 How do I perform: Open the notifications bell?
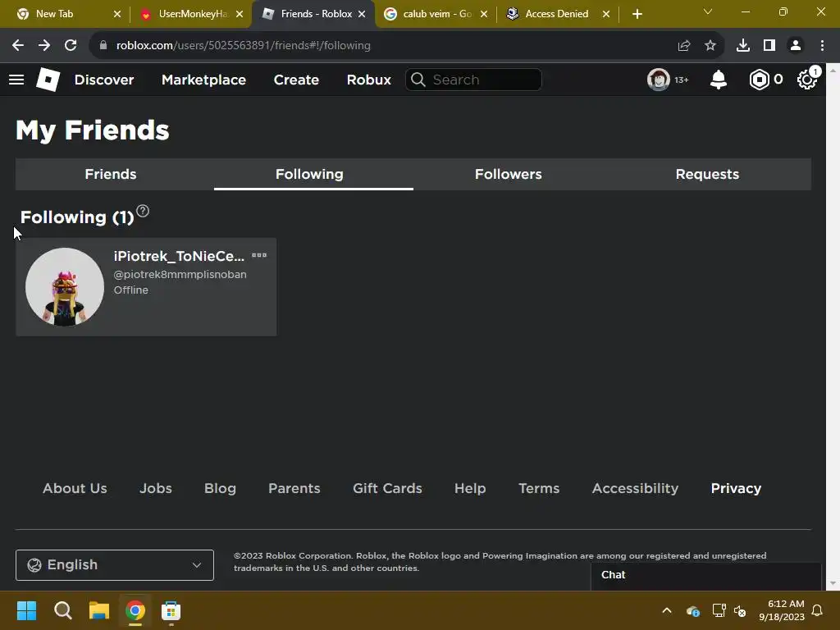(x=719, y=80)
